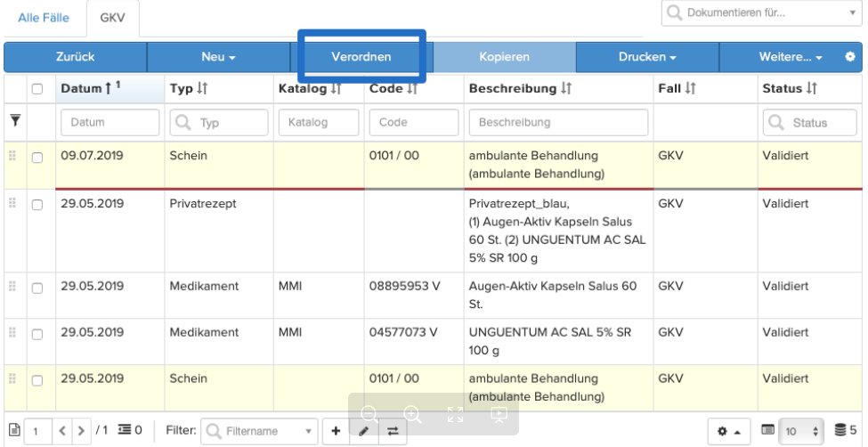Click the database total count icon
868x447 pixels.
click(x=840, y=430)
